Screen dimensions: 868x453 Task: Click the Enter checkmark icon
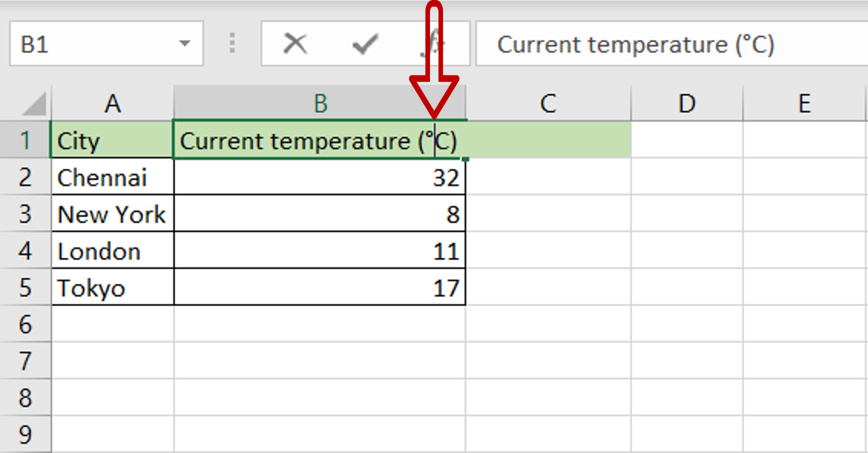pyautogui.click(x=364, y=43)
